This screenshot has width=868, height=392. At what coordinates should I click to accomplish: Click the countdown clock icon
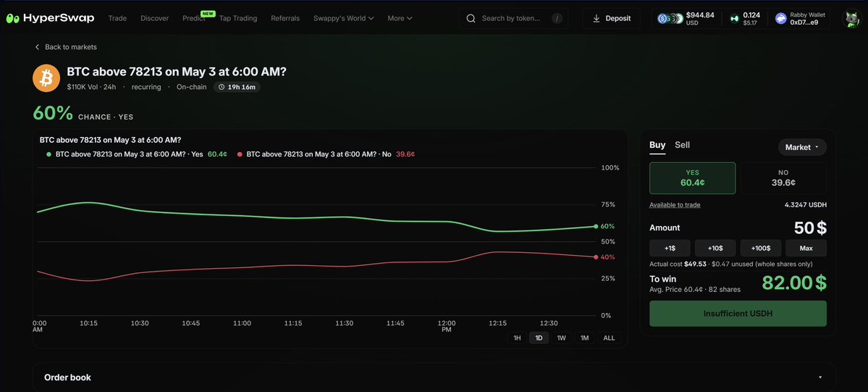tap(222, 87)
